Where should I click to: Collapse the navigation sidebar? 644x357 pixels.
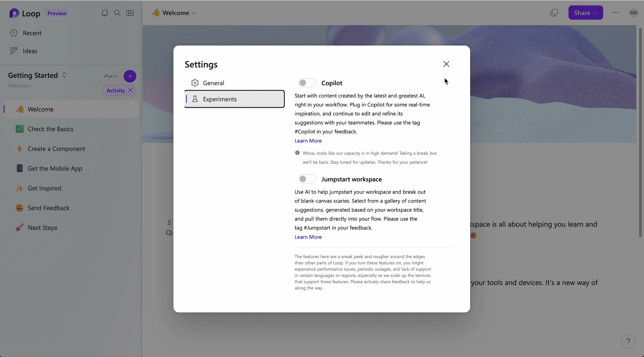click(130, 13)
